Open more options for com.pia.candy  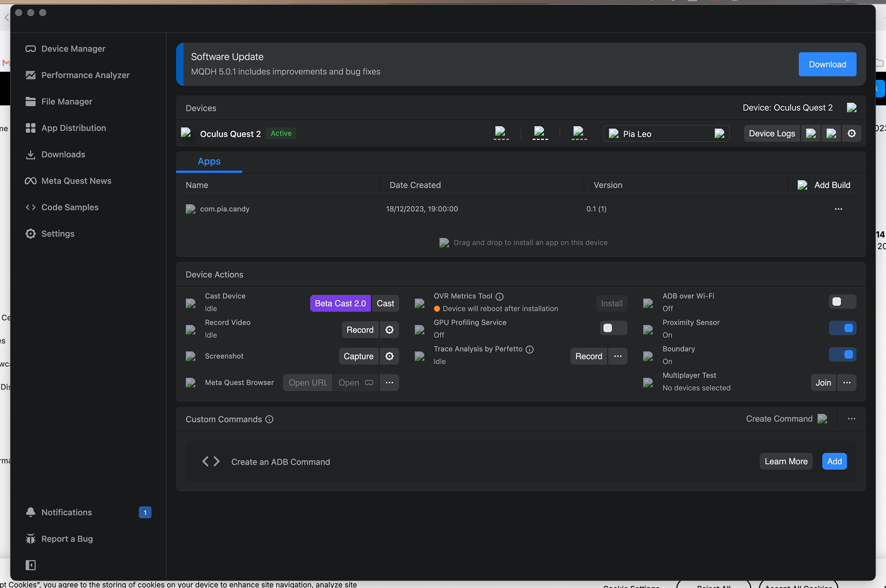click(x=838, y=209)
